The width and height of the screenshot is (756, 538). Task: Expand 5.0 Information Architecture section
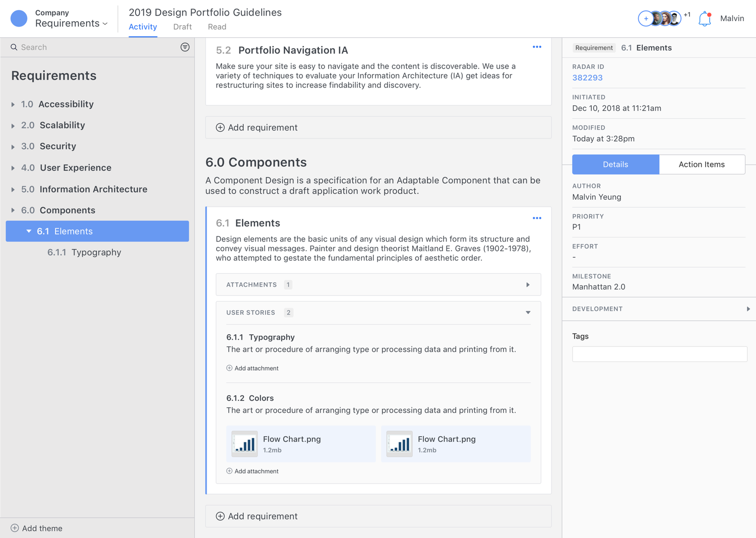[13, 190]
